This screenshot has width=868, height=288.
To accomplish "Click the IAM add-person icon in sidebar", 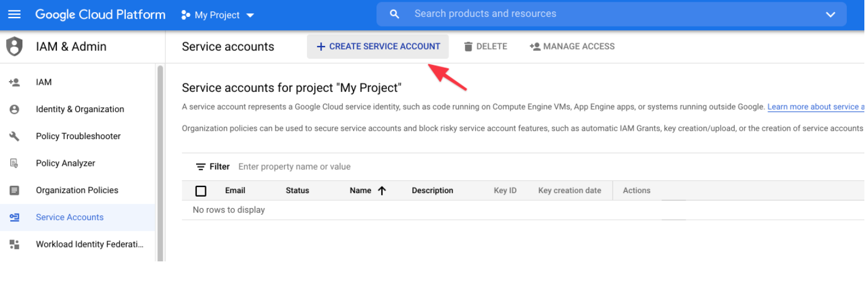I will click(15, 82).
